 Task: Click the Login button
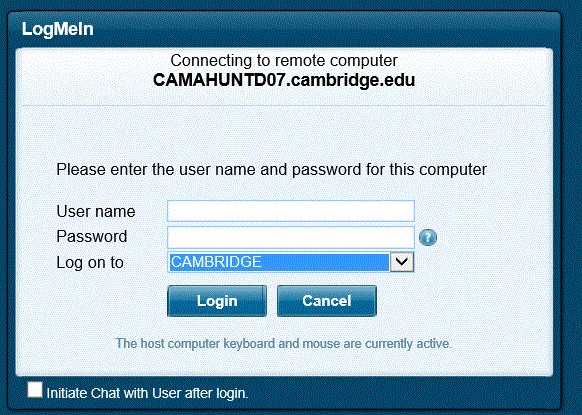pyautogui.click(x=217, y=301)
